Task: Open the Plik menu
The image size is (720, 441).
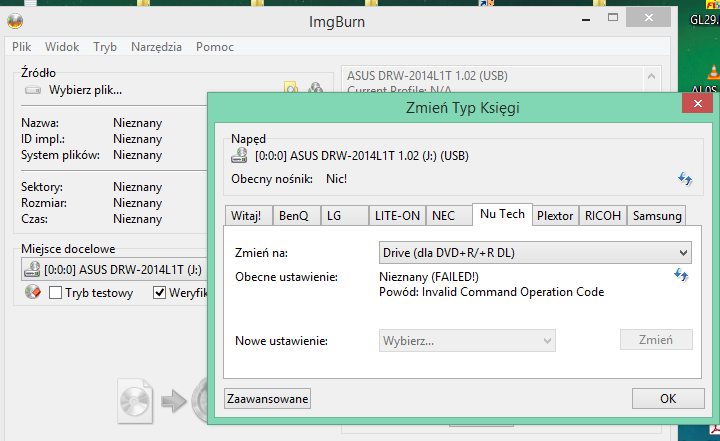Action: tap(22, 47)
